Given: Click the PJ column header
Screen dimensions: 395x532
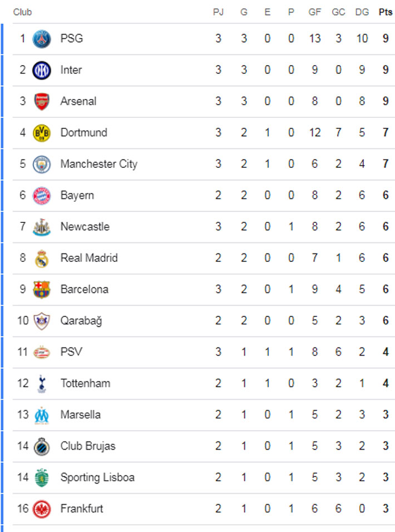Looking at the screenshot, I should tap(218, 12).
